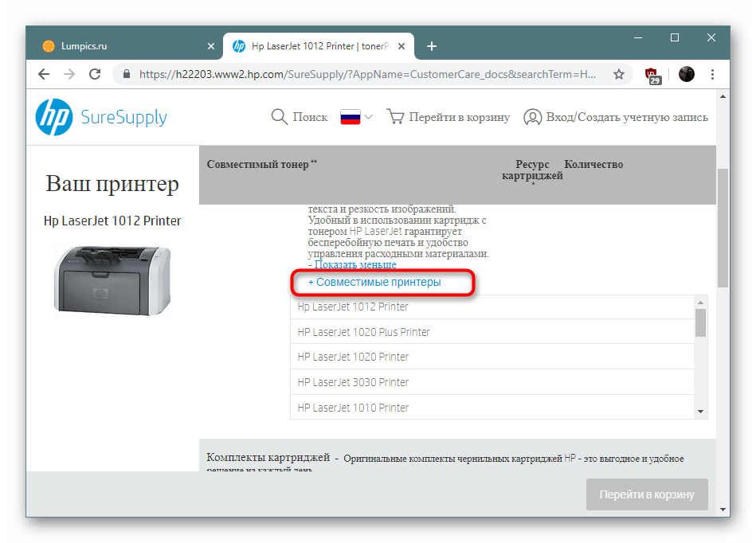Switch to the Lumpics.ru tab

[125, 46]
